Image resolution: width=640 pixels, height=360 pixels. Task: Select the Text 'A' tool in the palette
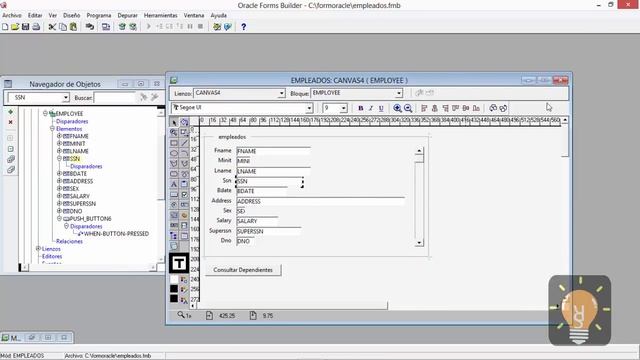pos(174,184)
